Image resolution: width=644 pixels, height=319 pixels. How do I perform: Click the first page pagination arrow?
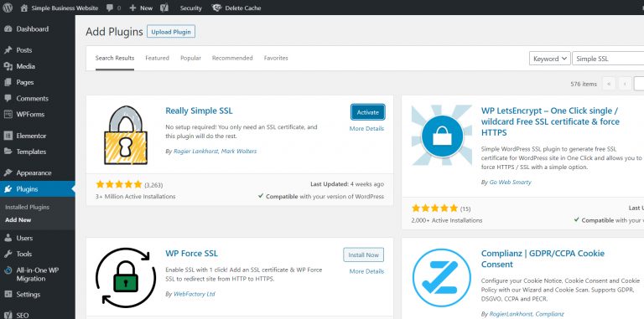tap(608, 84)
